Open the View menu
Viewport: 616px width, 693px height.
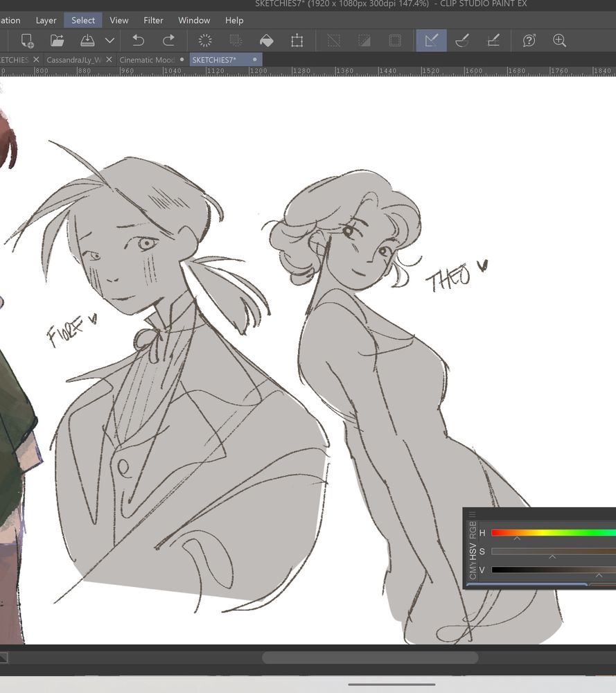pos(119,20)
